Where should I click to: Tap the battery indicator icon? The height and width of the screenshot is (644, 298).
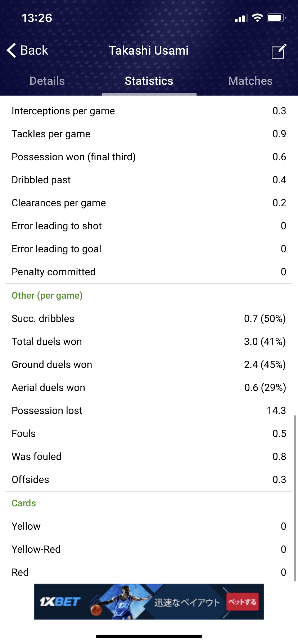click(x=276, y=18)
